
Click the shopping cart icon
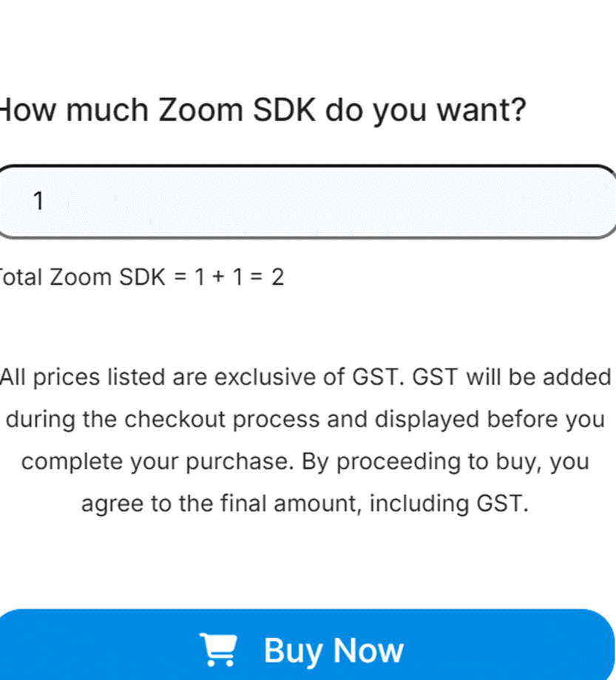point(218,650)
